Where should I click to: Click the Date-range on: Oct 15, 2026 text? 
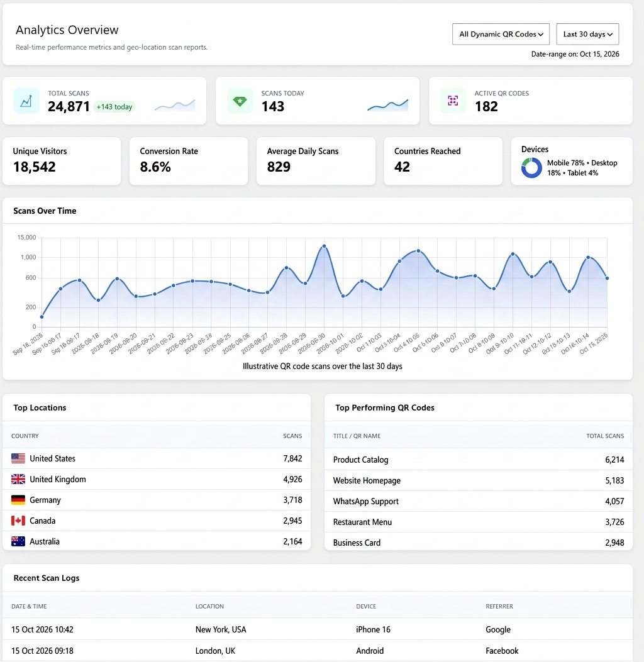pyautogui.click(x=575, y=54)
